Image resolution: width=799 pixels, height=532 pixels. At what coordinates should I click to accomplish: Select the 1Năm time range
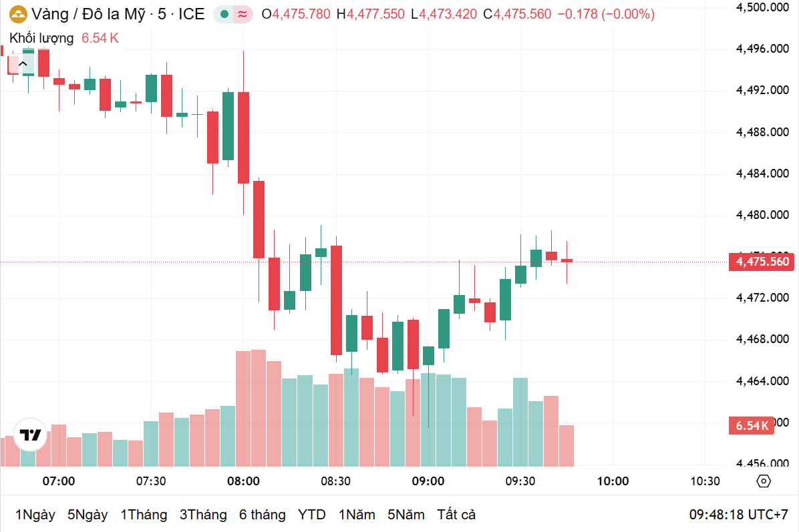point(357,515)
